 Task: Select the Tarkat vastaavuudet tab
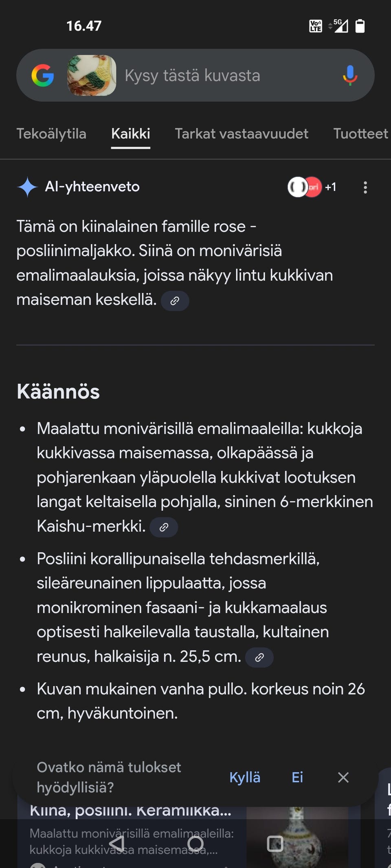[x=242, y=133]
